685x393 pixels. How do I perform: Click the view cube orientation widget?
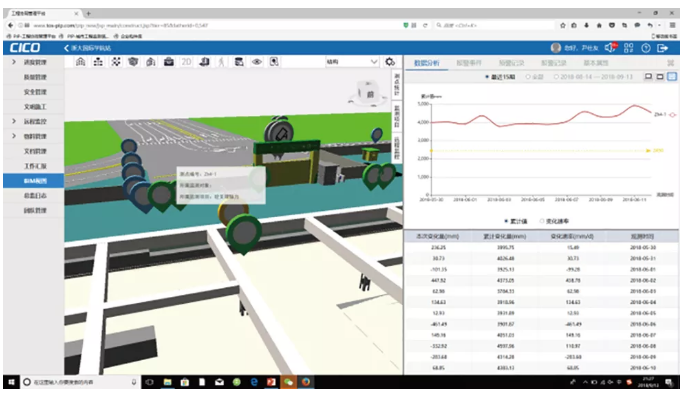pyautogui.click(x=368, y=93)
